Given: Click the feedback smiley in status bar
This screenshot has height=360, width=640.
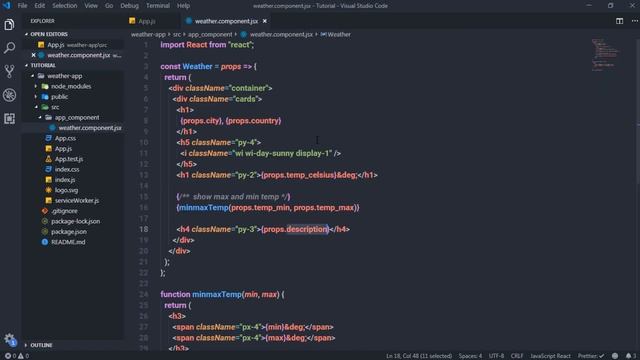Looking at the screenshot, I should [x=615, y=356].
